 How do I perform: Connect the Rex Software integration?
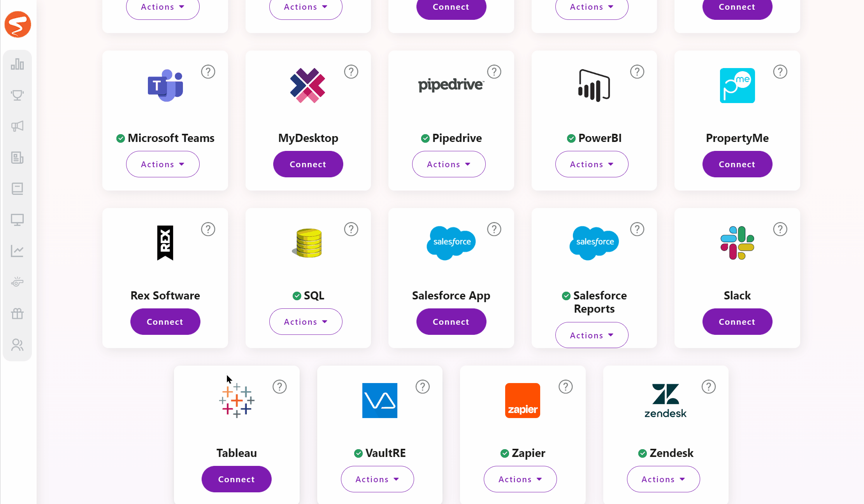tap(165, 321)
